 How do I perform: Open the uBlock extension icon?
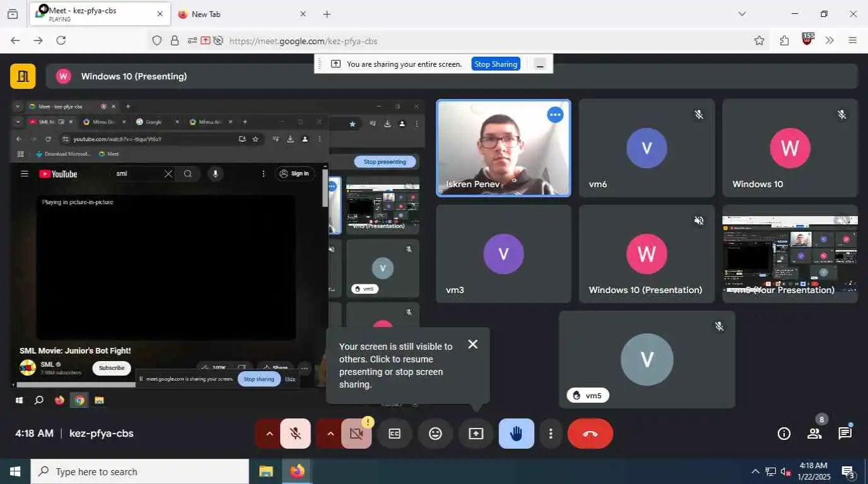[807, 39]
